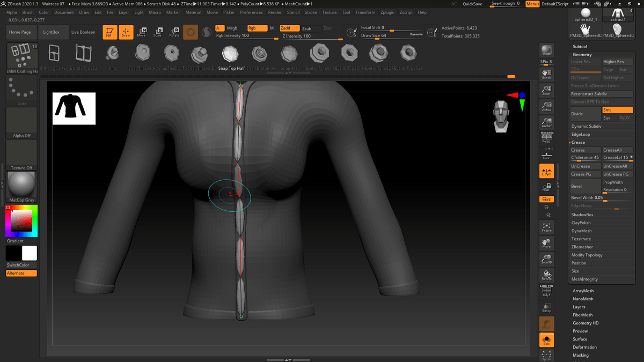The image size is (644, 362).
Task: Toggle Perspective distortion (Persp)
Action: point(546,138)
